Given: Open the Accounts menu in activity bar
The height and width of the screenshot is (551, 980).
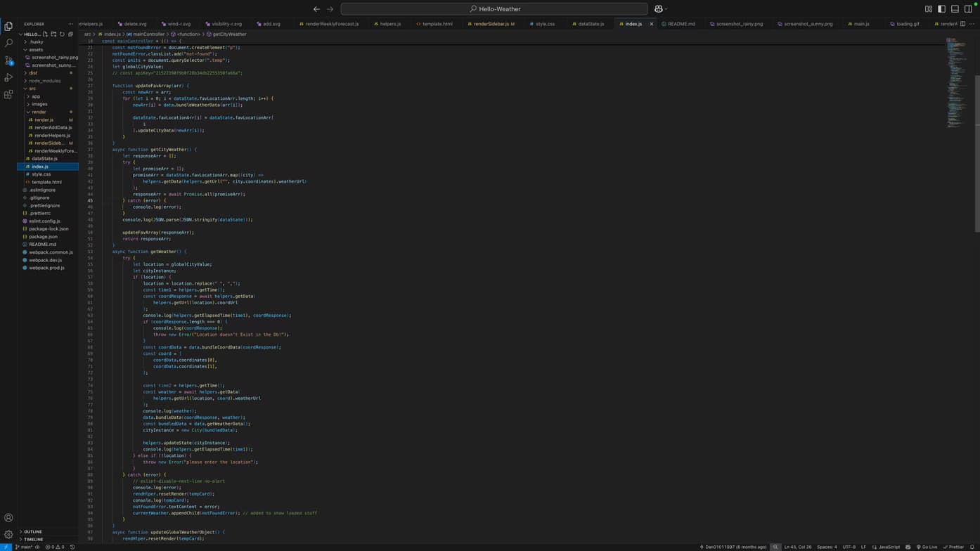Looking at the screenshot, I should (x=8, y=518).
